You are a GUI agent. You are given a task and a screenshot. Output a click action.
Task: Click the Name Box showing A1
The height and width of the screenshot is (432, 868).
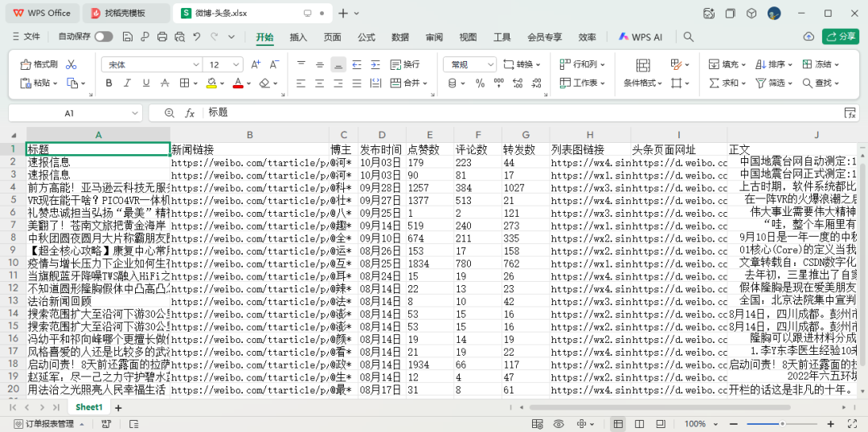point(70,113)
